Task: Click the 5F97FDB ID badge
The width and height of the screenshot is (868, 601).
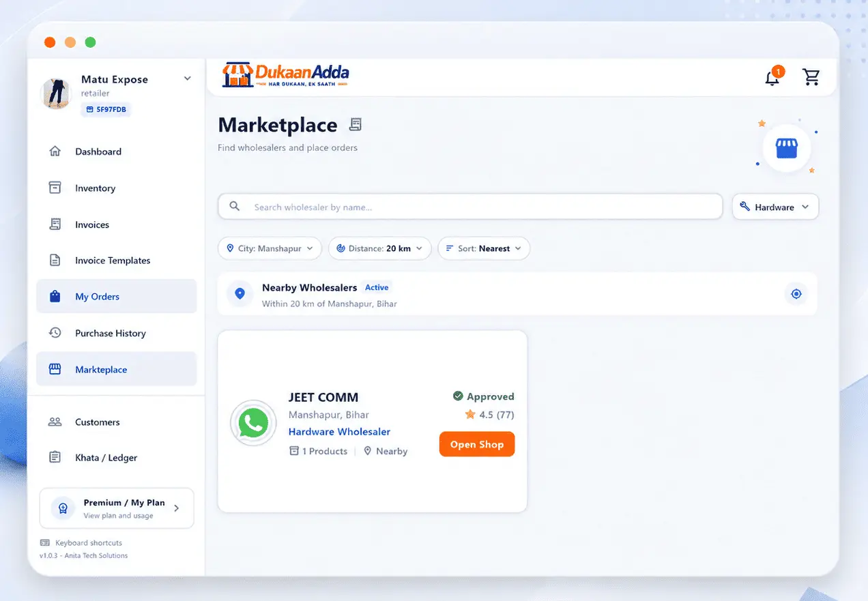Action: [x=106, y=109]
